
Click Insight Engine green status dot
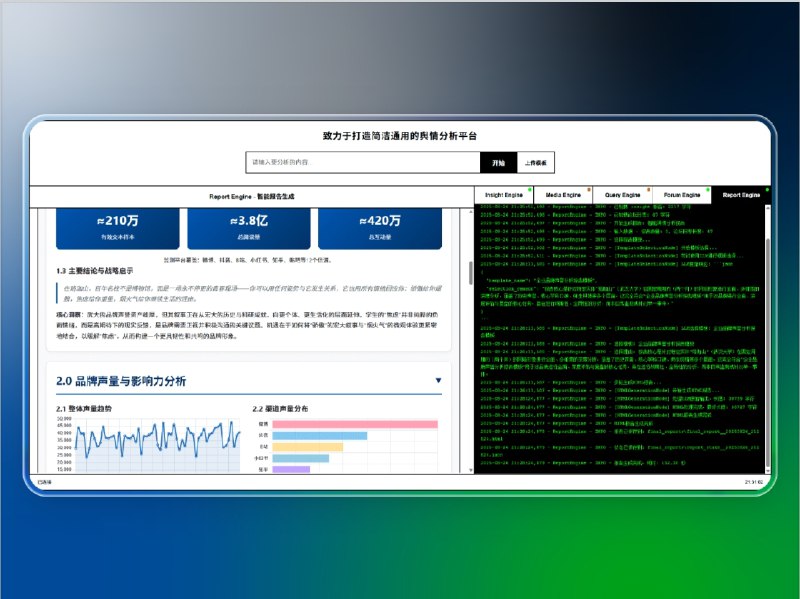pos(531,189)
